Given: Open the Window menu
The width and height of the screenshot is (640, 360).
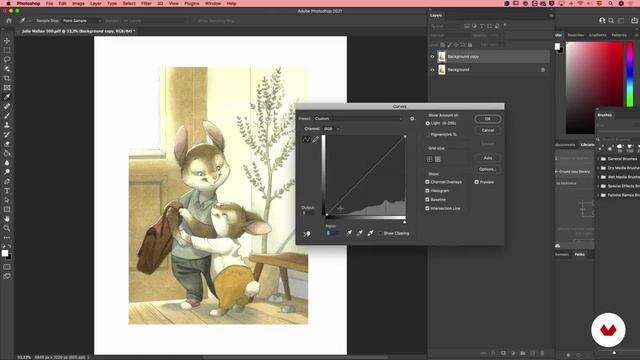Looking at the screenshot, I should click(x=213, y=3).
